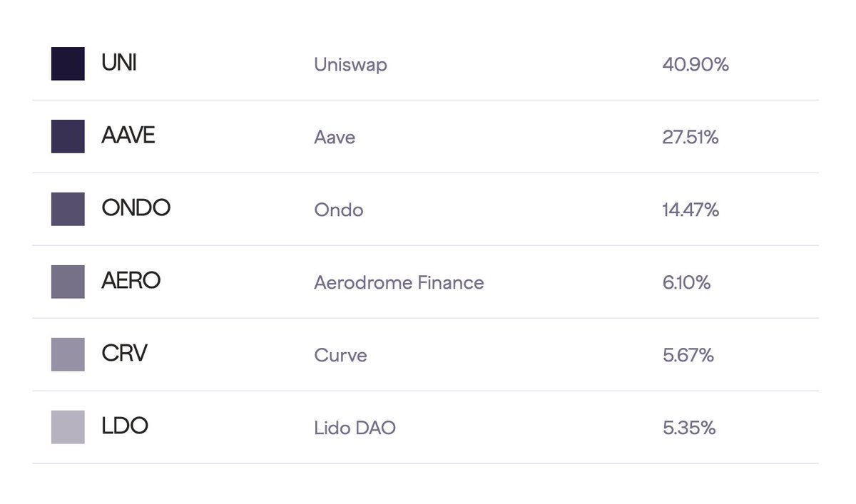Click the UNI ticker symbol
Image resolution: width=856 pixels, height=504 pixels.
tap(119, 63)
